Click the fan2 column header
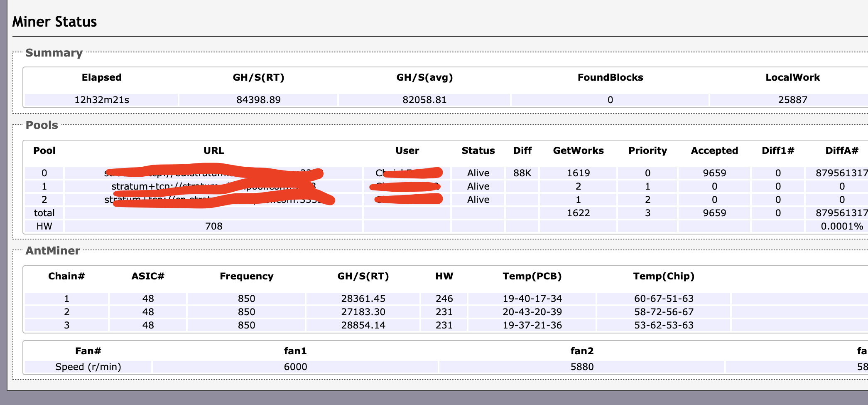868x405 pixels. click(582, 351)
